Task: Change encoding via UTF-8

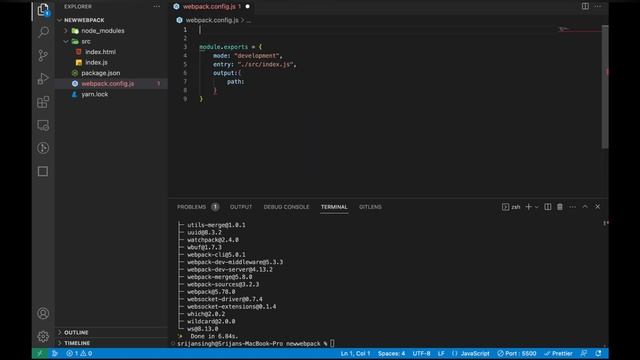Action: click(x=421, y=353)
